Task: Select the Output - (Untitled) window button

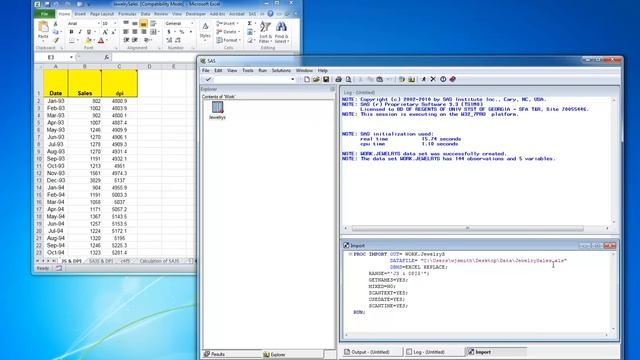Action: pos(371,351)
